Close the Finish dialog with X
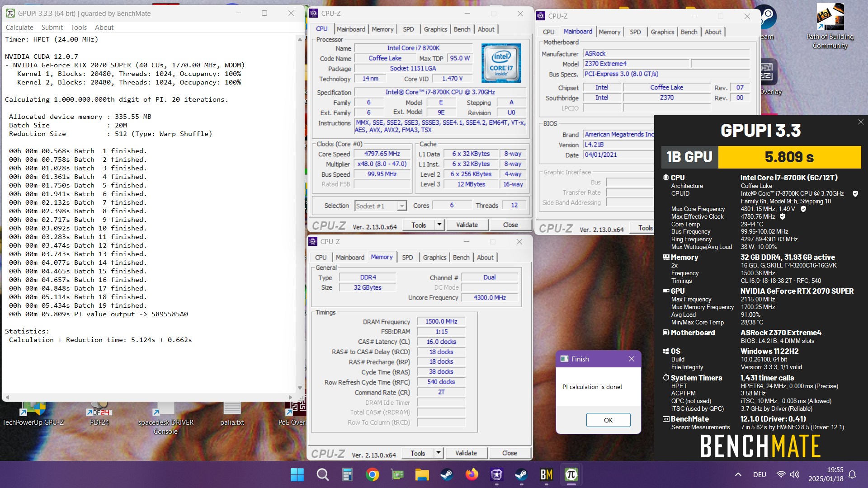Screen dimensions: 868x488 coord(632,359)
